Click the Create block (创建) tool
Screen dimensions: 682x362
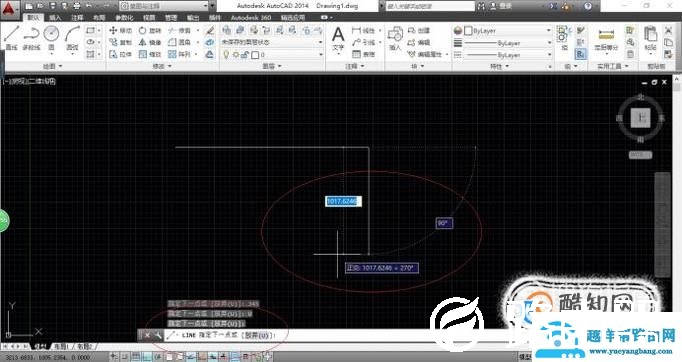[x=419, y=30]
